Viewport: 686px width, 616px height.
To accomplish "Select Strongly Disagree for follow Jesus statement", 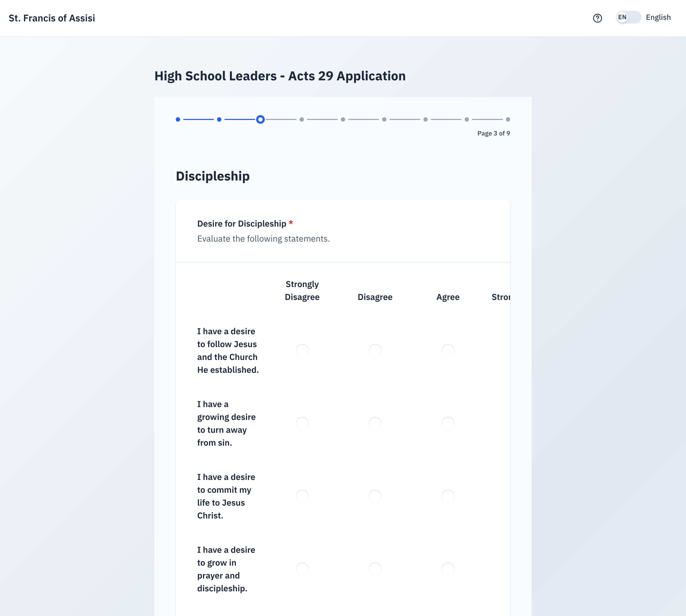I will [x=302, y=350].
